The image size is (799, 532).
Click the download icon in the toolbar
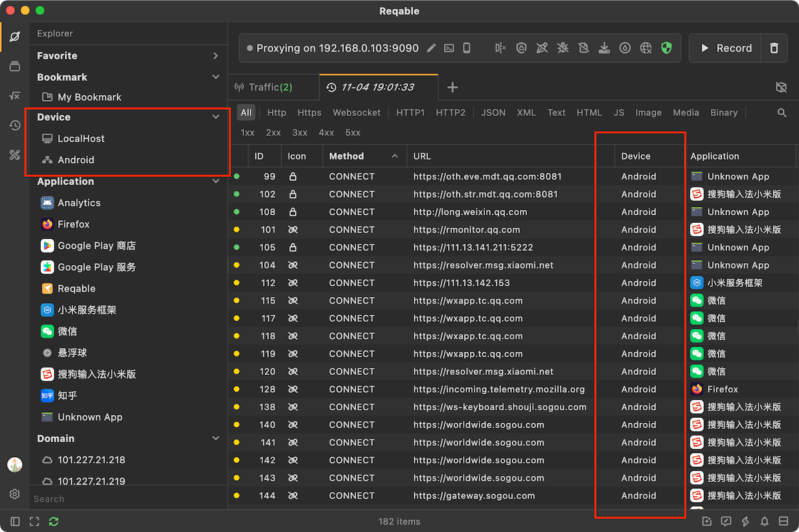click(604, 48)
